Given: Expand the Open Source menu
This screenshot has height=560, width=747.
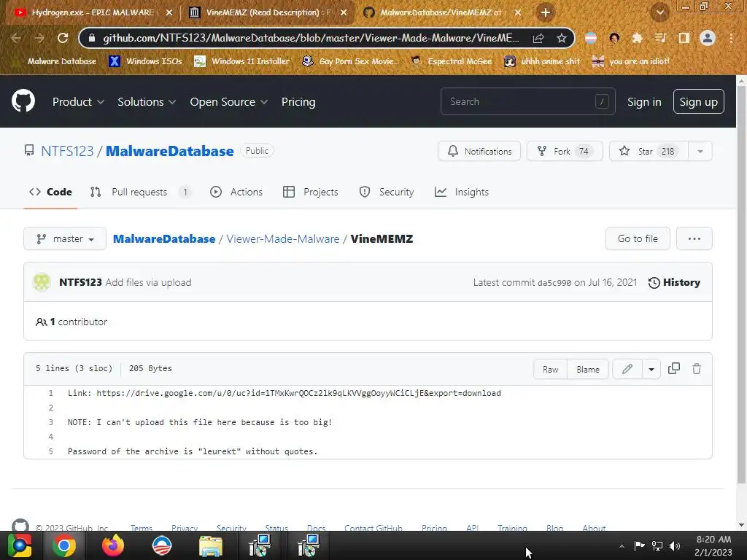Looking at the screenshot, I should tap(228, 102).
